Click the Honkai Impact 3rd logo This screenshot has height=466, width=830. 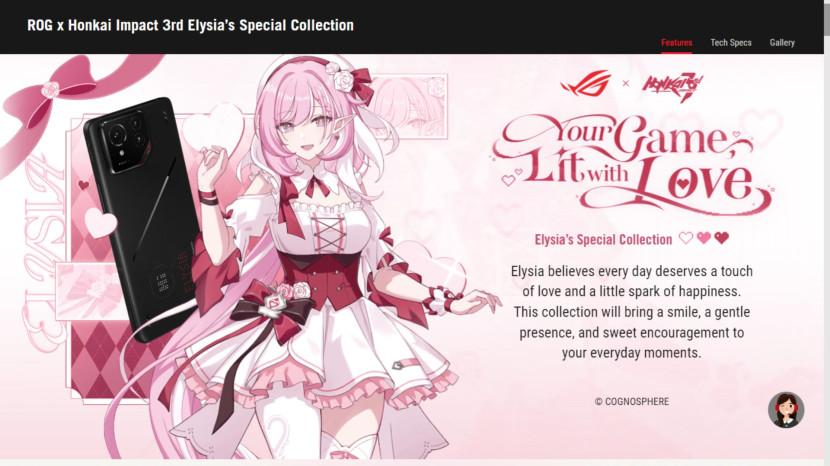click(673, 87)
